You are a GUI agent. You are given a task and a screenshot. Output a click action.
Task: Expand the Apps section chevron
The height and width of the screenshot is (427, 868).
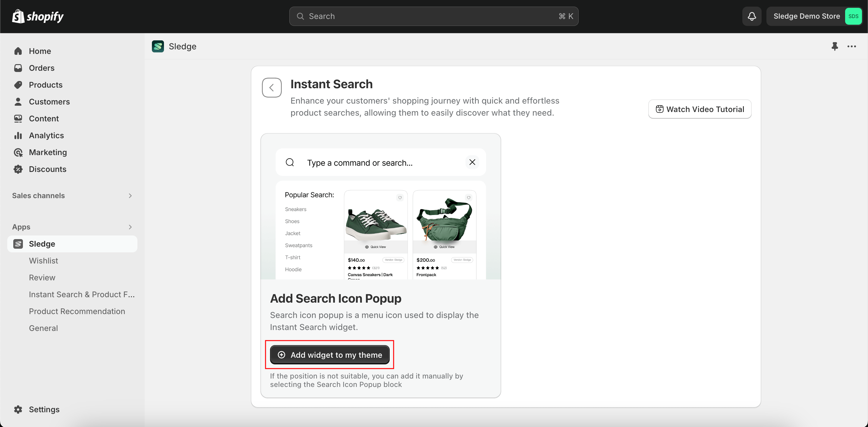[130, 227]
